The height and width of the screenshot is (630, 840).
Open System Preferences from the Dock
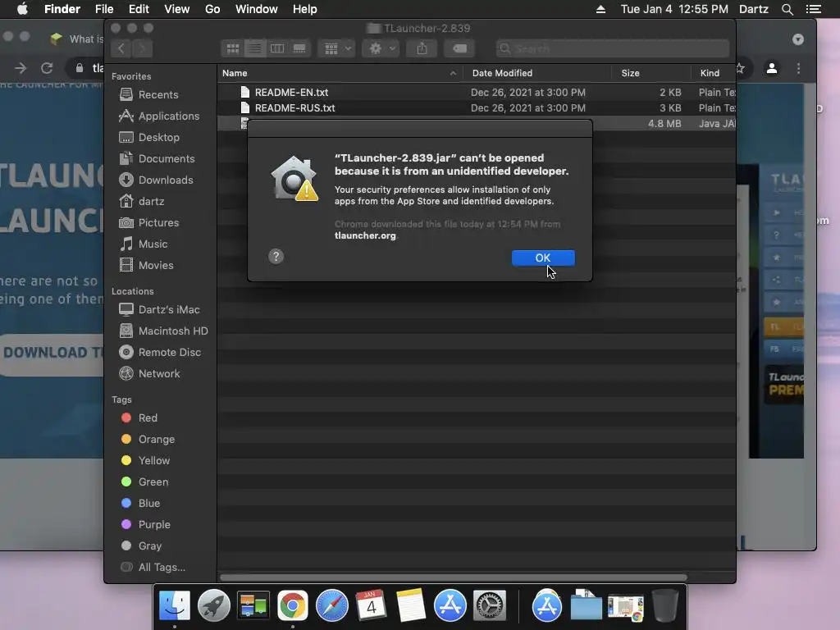click(x=489, y=606)
